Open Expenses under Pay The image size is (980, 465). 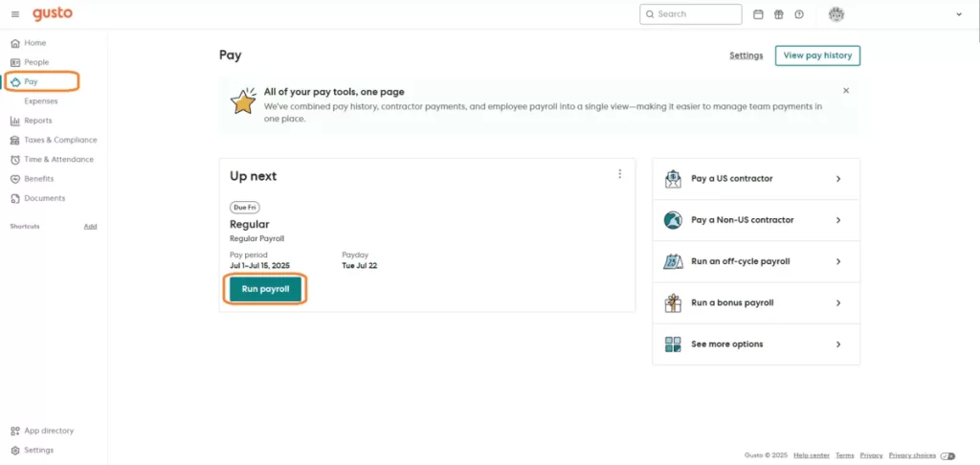tap(40, 101)
